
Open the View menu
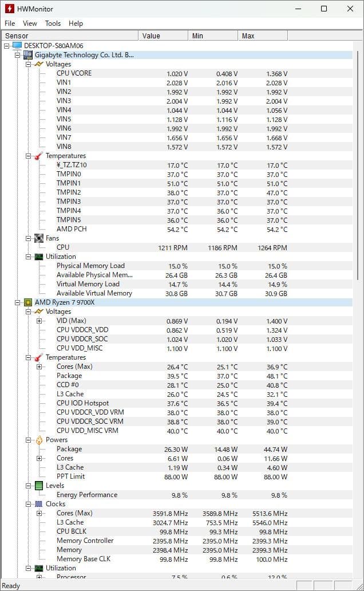point(29,23)
